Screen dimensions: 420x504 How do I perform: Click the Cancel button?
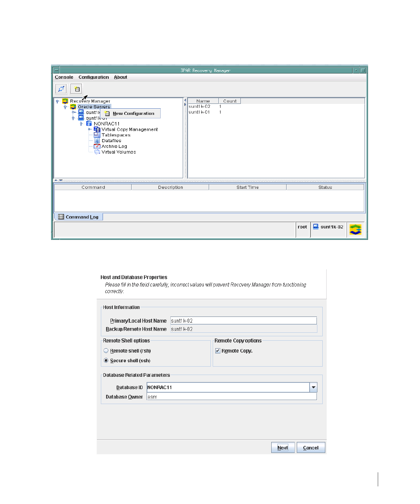coord(311,448)
